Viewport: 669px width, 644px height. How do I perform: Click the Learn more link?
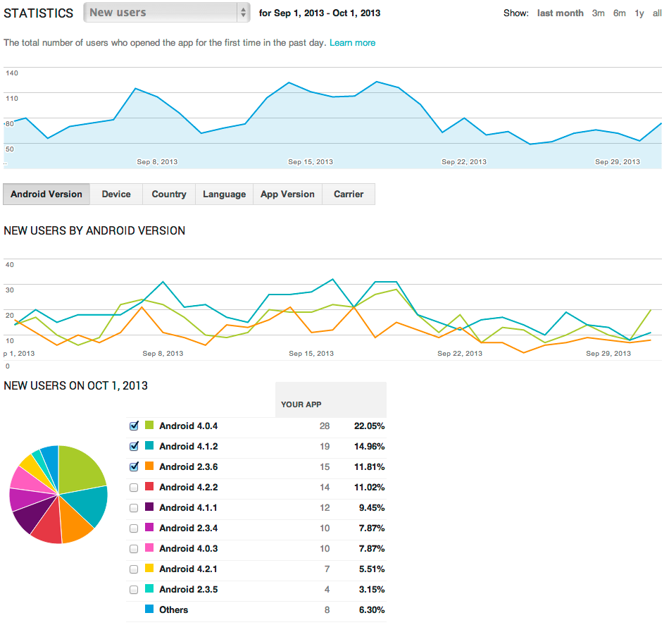pos(352,43)
